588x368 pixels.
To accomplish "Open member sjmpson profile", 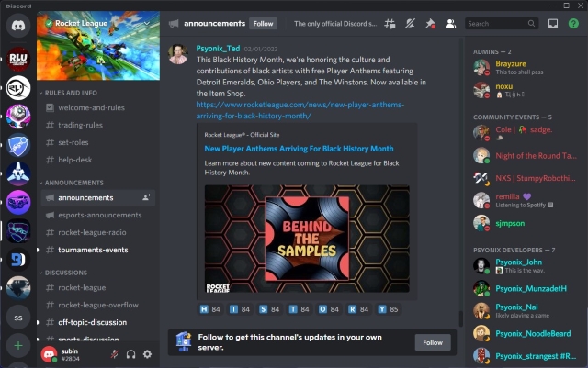I will [x=525, y=223].
